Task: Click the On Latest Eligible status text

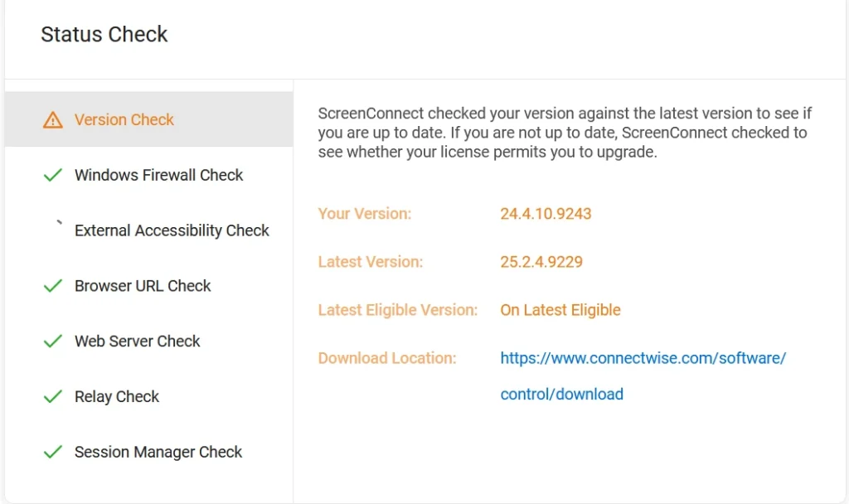Action: point(560,310)
